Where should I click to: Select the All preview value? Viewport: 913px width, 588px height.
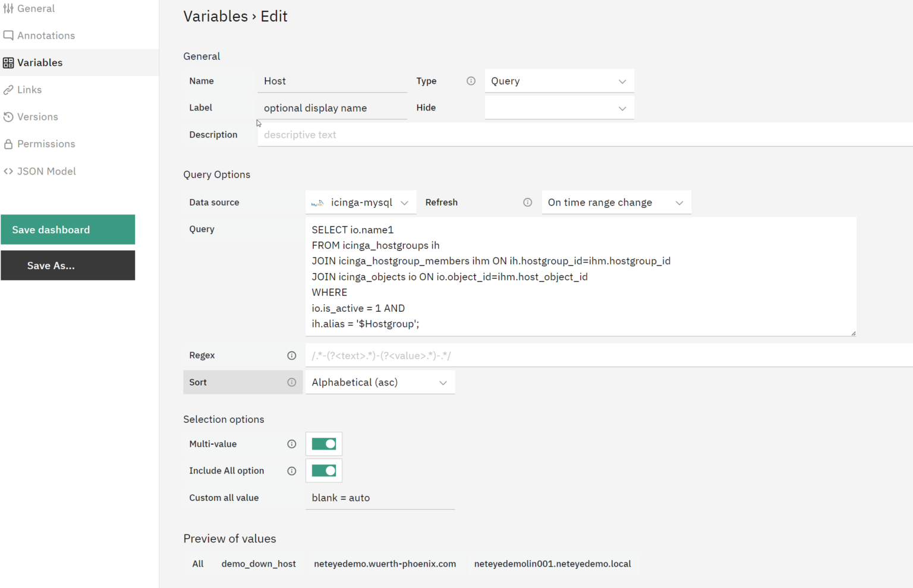point(197,564)
